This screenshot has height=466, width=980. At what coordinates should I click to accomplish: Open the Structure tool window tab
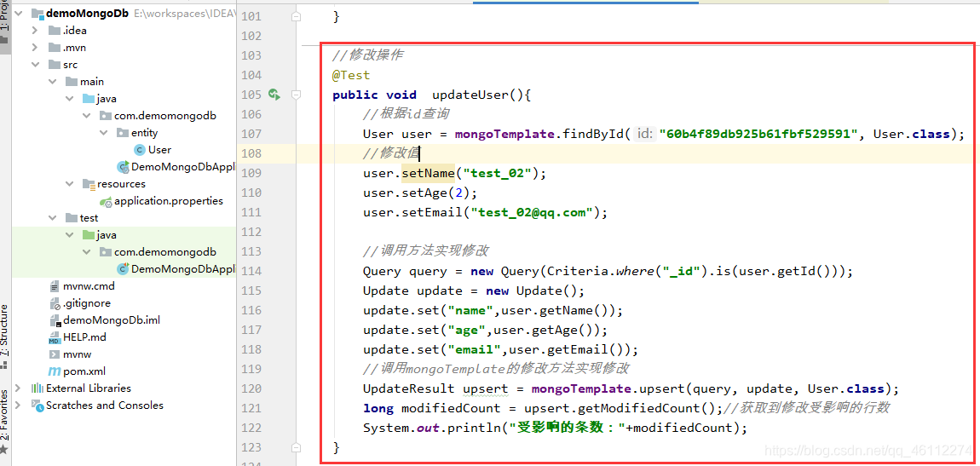tap(5, 330)
